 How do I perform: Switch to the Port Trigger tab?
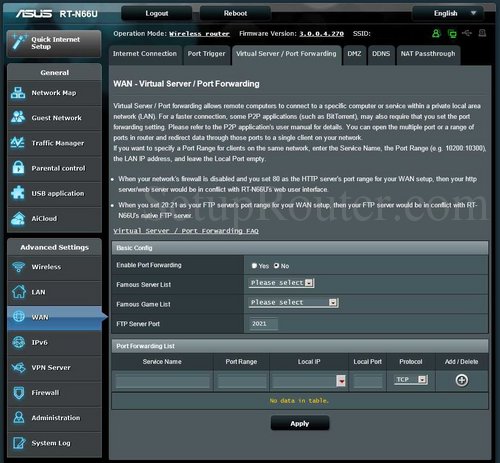pos(206,54)
